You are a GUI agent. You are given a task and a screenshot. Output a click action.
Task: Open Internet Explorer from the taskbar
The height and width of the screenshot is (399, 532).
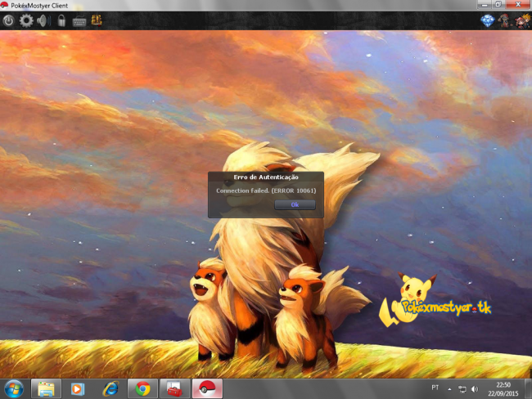[x=110, y=389]
